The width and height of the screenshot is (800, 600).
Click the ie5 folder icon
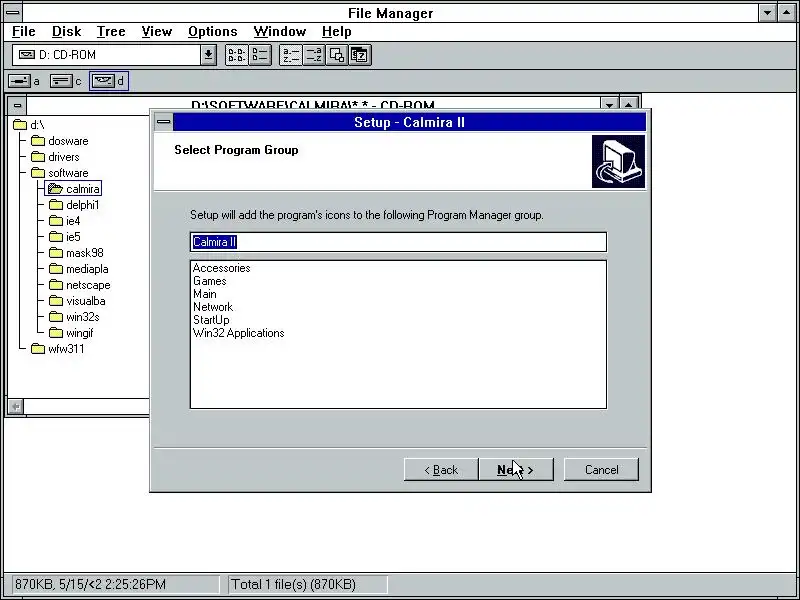point(56,237)
